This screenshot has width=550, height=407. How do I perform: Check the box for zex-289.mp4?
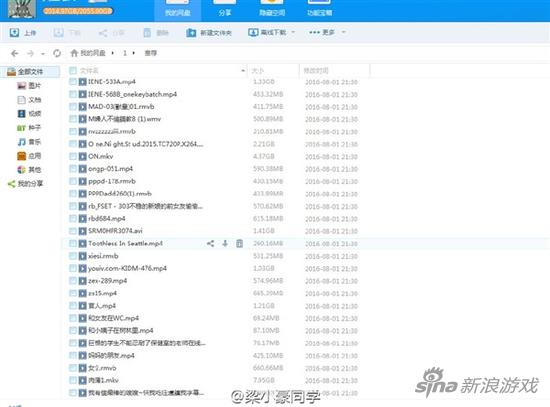click(73, 281)
